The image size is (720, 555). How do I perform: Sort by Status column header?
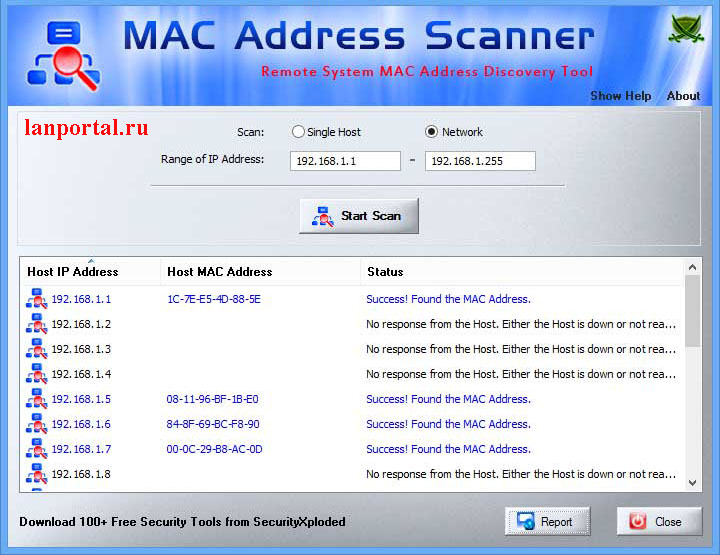click(x=523, y=272)
